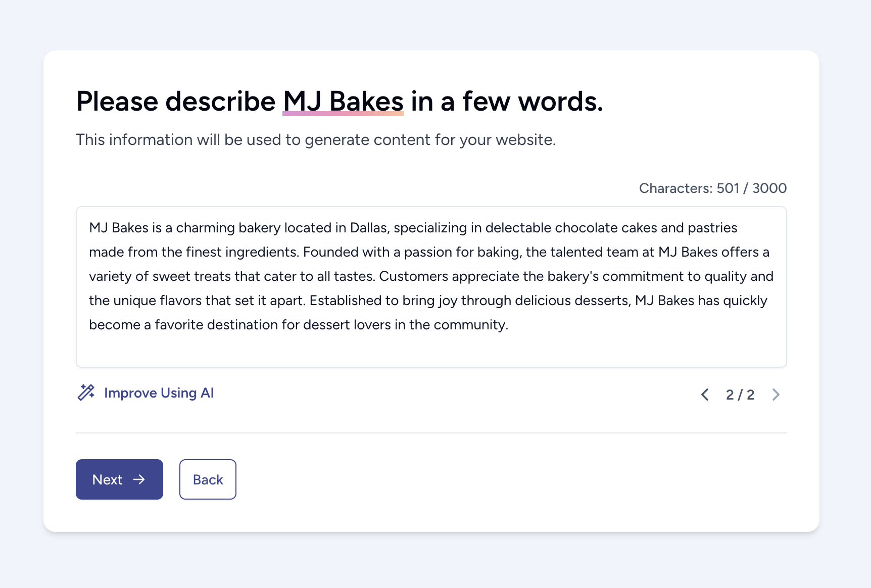Click the Characters 501 / 3000 counter
871x588 pixels.
click(712, 188)
